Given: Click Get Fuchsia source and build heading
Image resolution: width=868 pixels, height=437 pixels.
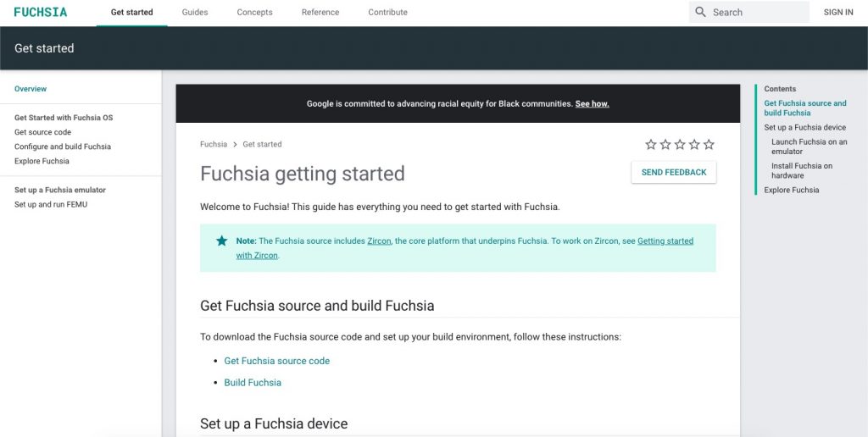Looking at the screenshot, I should tap(317, 306).
